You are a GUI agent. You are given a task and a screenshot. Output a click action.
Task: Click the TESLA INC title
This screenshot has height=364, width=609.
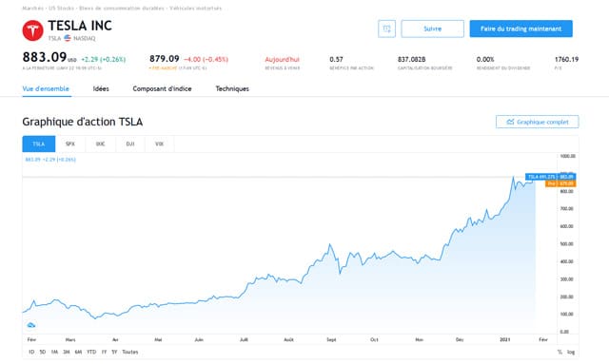[x=80, y=26]
